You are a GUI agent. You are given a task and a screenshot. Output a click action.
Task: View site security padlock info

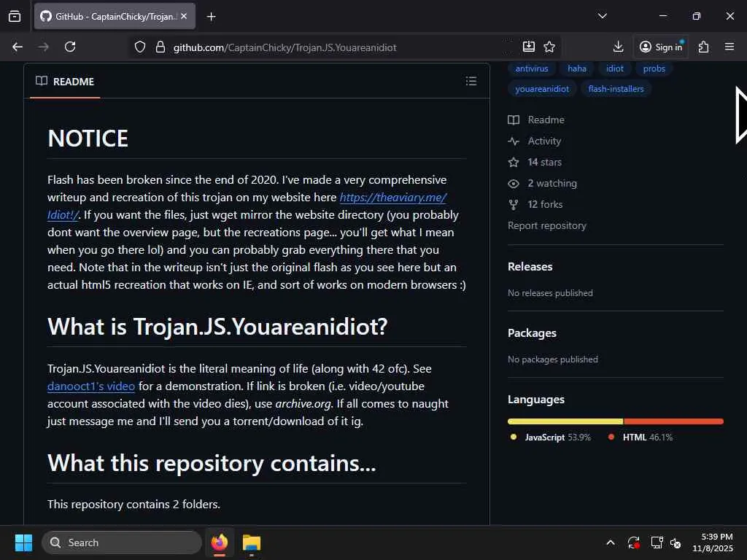[x=160, y=47]
